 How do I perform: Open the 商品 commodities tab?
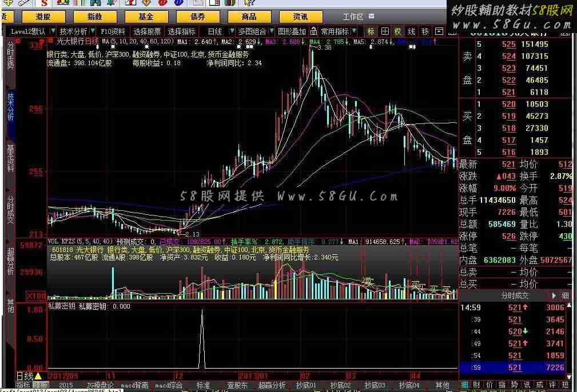249,17
